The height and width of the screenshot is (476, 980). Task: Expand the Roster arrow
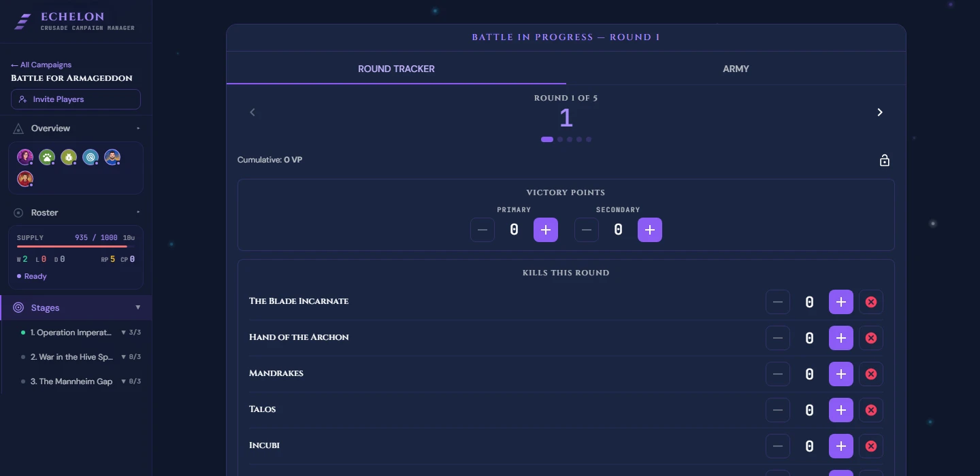(x=138, y=212)
